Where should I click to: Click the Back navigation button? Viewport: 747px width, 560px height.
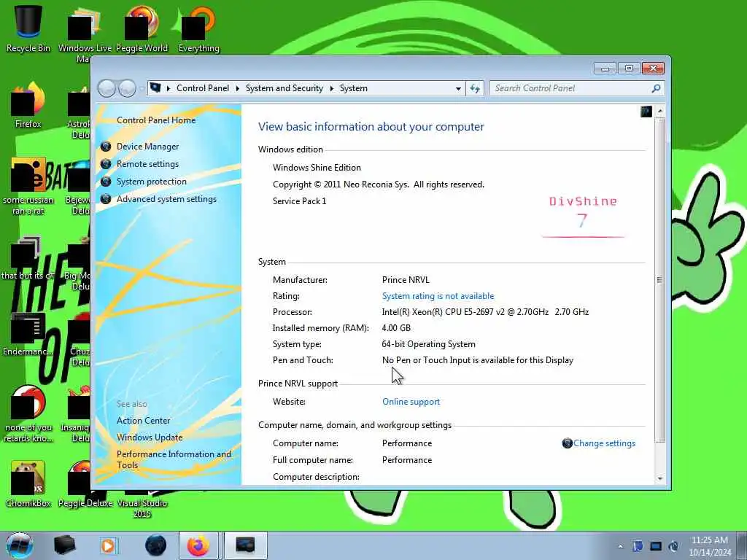[x=107, y=88]
